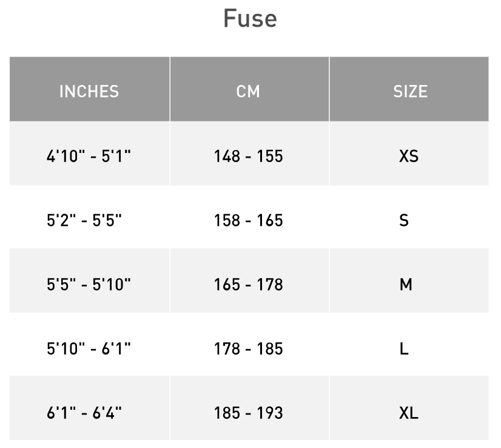Viewport: 501px width, 448px height.
Task: Click the Fuse title heading
Action: 250,18
